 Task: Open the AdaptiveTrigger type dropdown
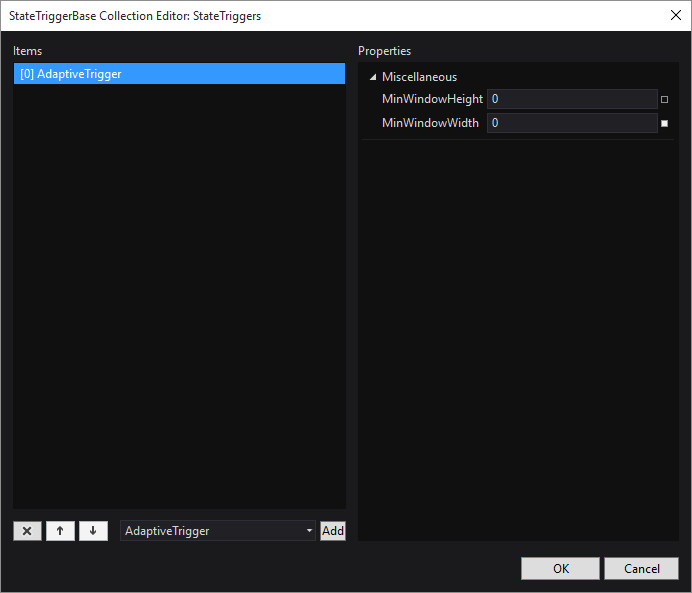point(218,531)
